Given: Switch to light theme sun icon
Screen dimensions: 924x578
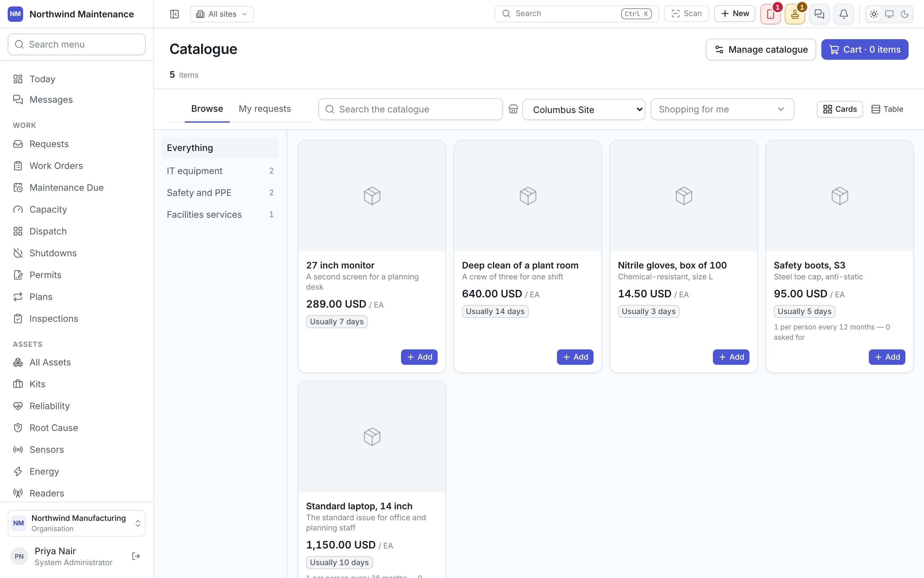Looking at the screenshot, I should click(x=874, y=14).
